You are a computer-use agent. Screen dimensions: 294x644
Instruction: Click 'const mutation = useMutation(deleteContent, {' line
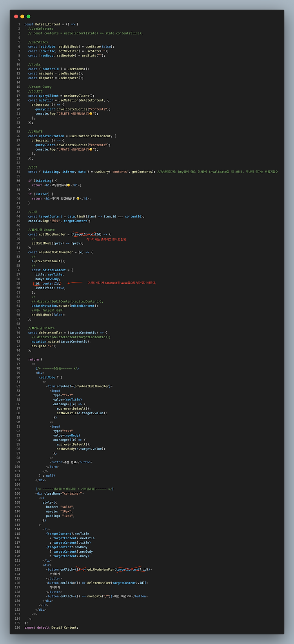click(x=69, y=100)
